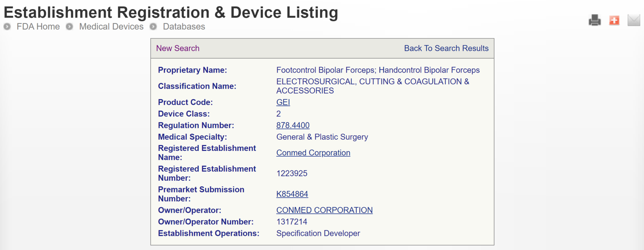The width and height of the screenshot is (644, 250).
Task: Open the Databases breadcrumb link
Action: pyautogui.click(x=184, y=27)
